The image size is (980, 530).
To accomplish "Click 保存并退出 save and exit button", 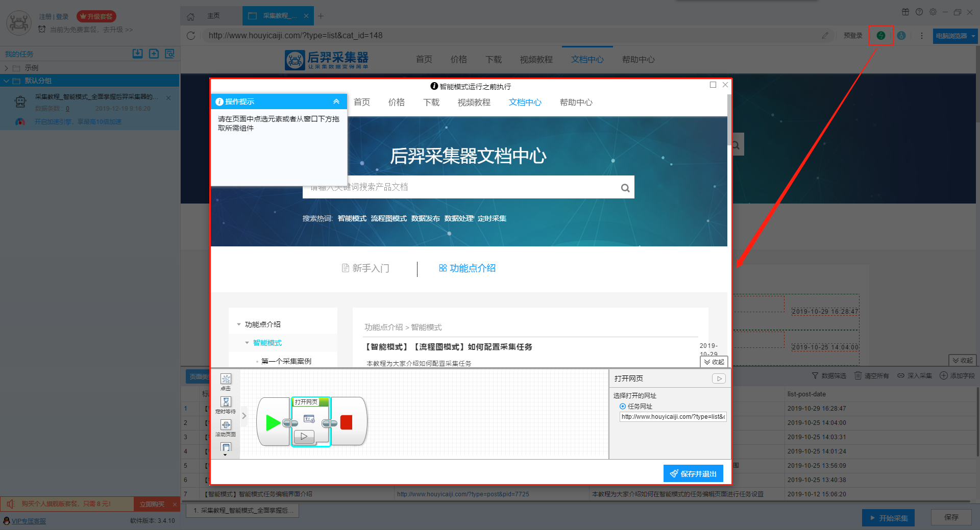I will coord(693,473).
